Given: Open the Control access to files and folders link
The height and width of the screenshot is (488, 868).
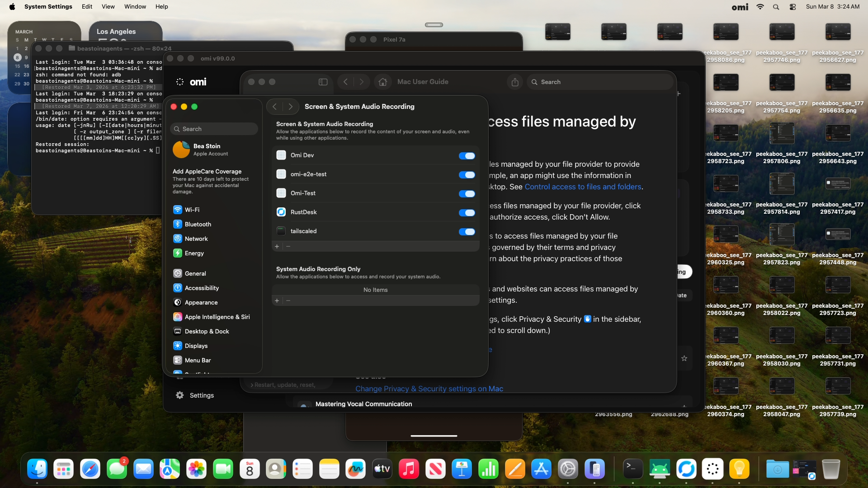Looking at the screenshot, I should click(x=583, y=187).
